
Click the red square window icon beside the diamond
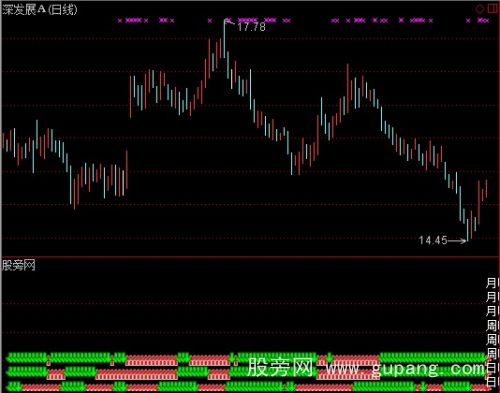point(492,9)
